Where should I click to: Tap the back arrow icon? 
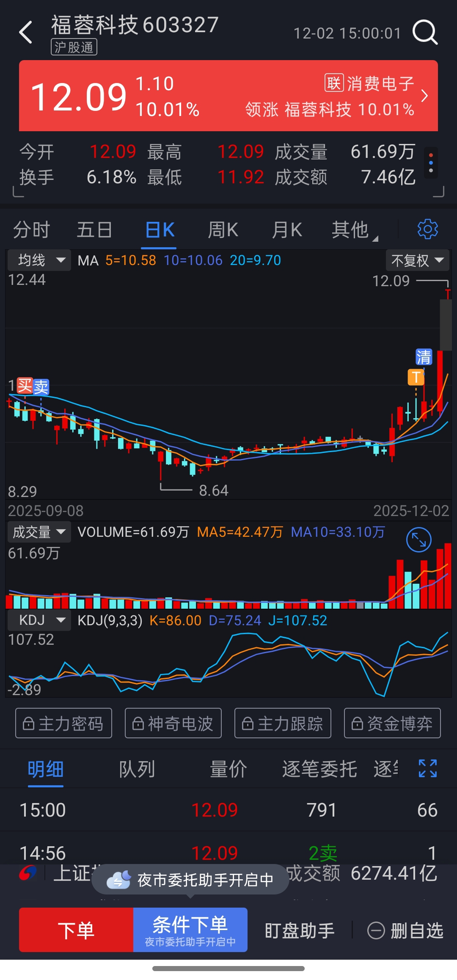point(26,32)
